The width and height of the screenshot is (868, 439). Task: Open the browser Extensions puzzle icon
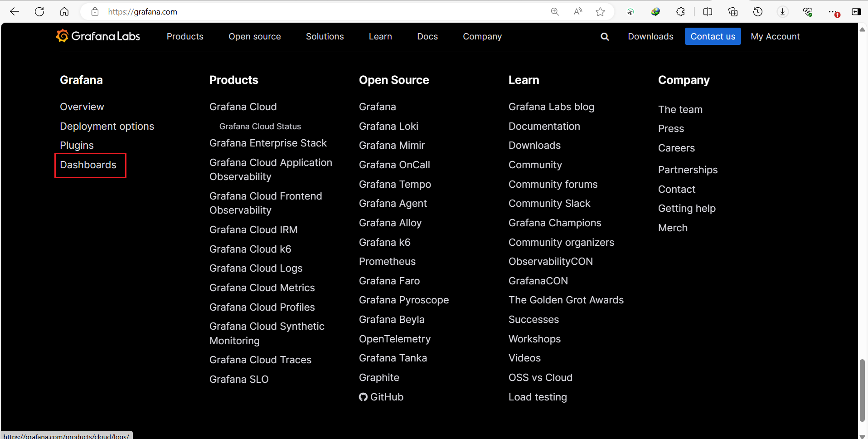(x=680, y=12)
